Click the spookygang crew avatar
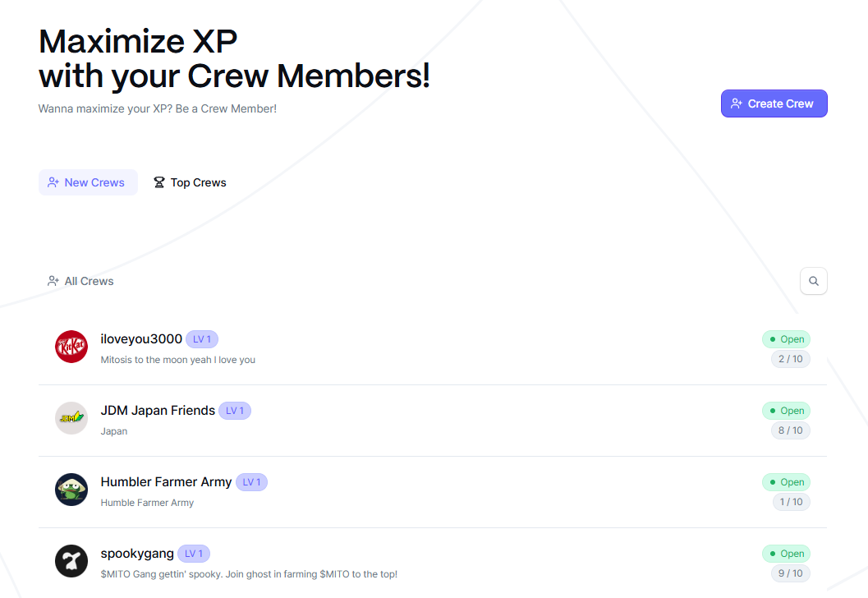The height and width of the screenshot is (598, 868). (71, 561)
